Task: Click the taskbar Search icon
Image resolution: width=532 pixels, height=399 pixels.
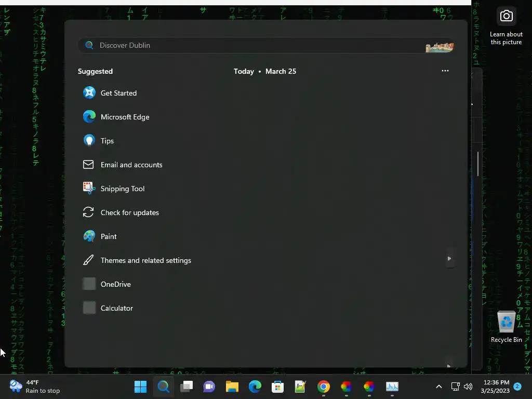Action: (x=163, y=387)
